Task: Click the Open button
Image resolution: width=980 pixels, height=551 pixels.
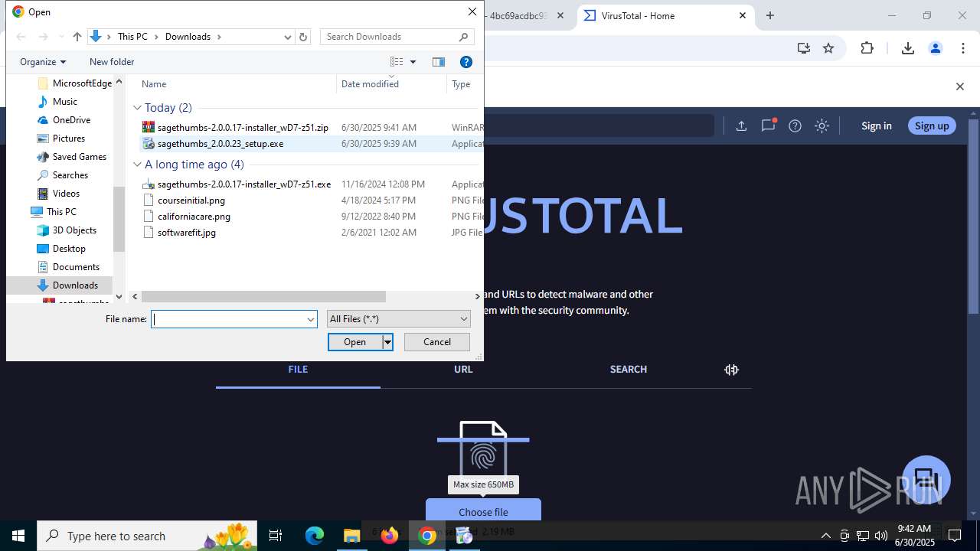Action: [355, 342]
